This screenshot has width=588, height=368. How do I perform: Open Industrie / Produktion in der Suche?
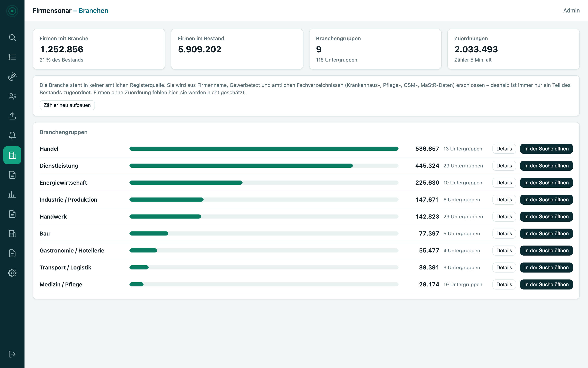point(546,200)
